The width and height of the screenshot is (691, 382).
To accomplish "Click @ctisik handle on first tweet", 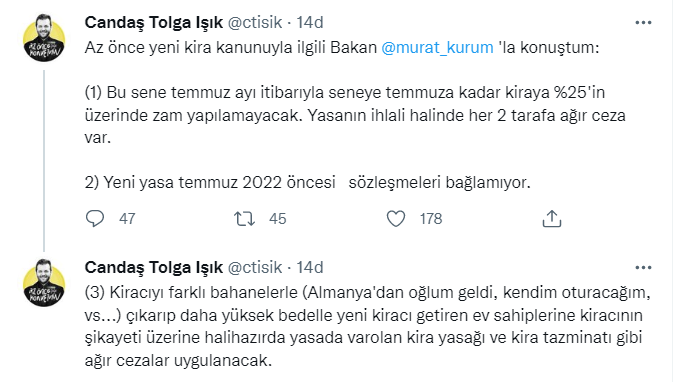I will tap(255, 22).
